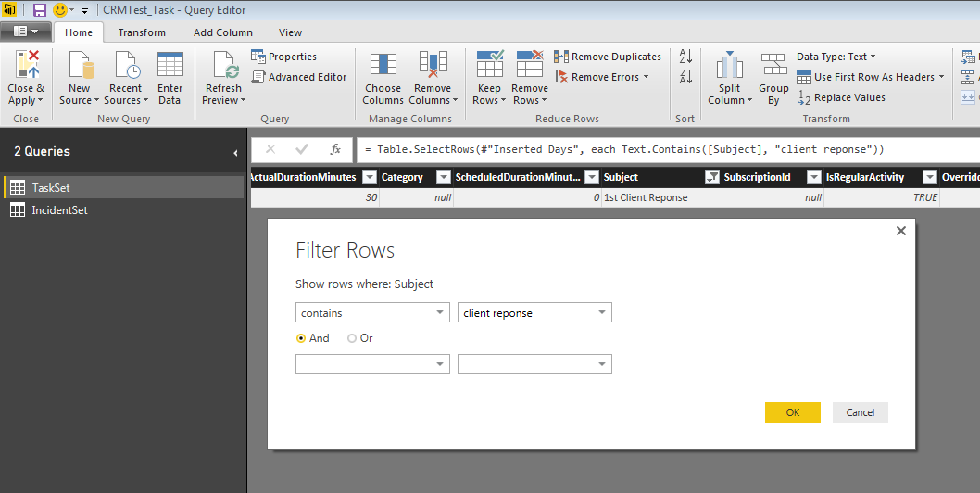Click the TRUE cell under IsRegularActivity
980x493 pixels.
coord(881,197)
